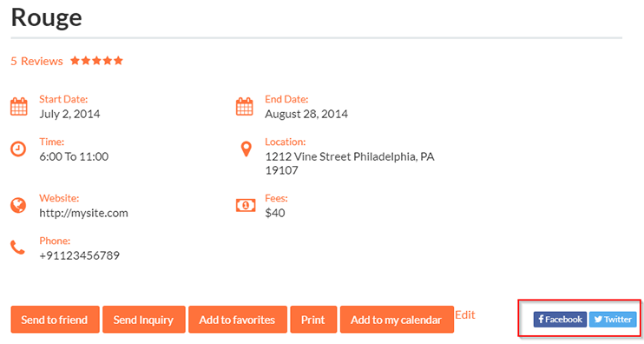This screenshot has width=644, height=344.
Task: Open the 5 Reviews link
Action: pos(36,61)
